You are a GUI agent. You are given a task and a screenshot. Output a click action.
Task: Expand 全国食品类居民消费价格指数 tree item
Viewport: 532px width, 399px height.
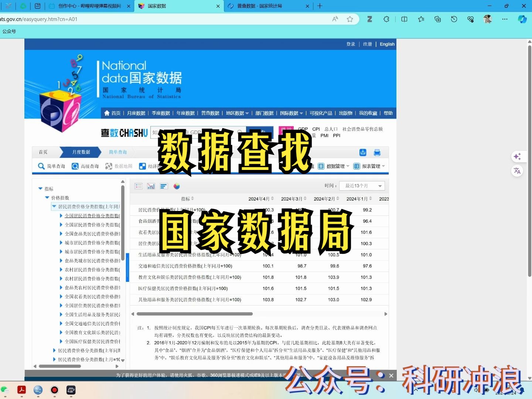point(61,233)
